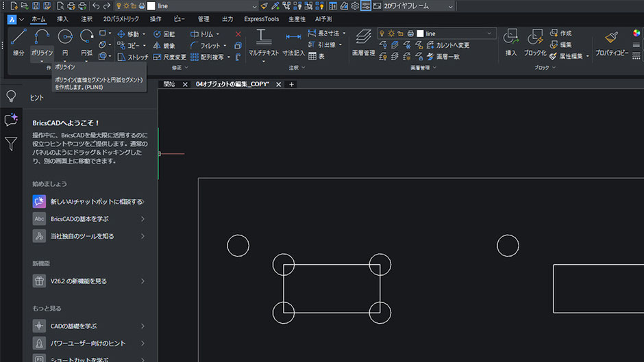This screenshot has width=644, height=362.
Task: Toggle lock icon in top toolbar layer control
Action: point(134,5)
